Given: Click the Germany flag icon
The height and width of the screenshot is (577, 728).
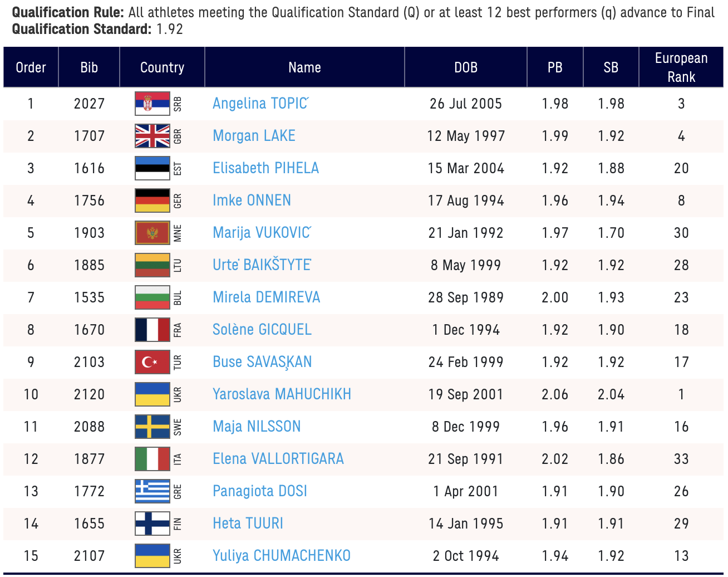Looking at the screenshot, I should [152, 201].
